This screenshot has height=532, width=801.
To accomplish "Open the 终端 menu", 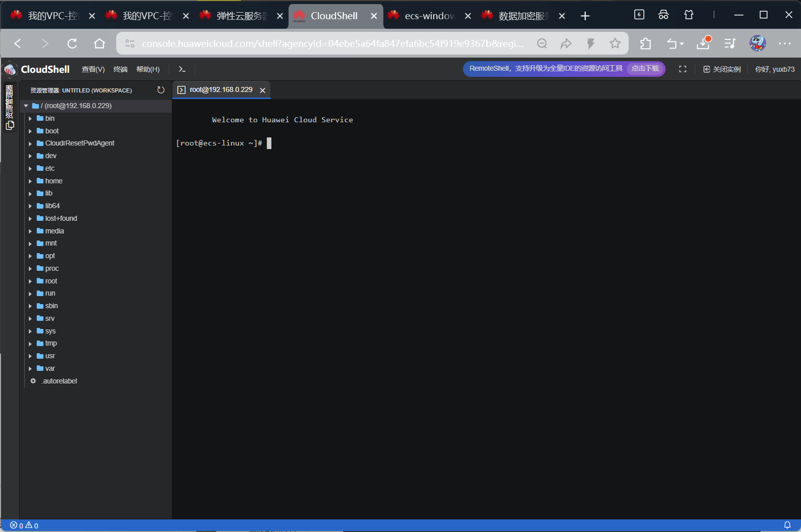I will point(120,69).
